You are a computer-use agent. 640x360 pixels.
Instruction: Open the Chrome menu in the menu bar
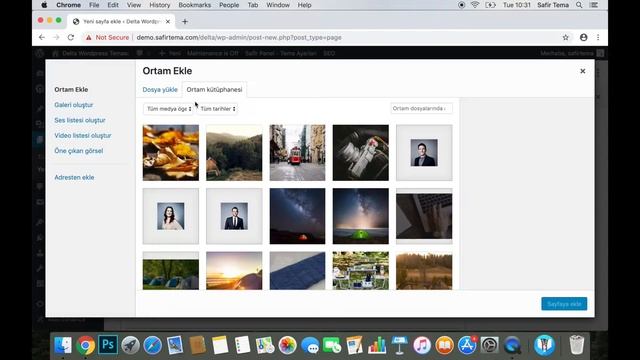pos(68,5)
